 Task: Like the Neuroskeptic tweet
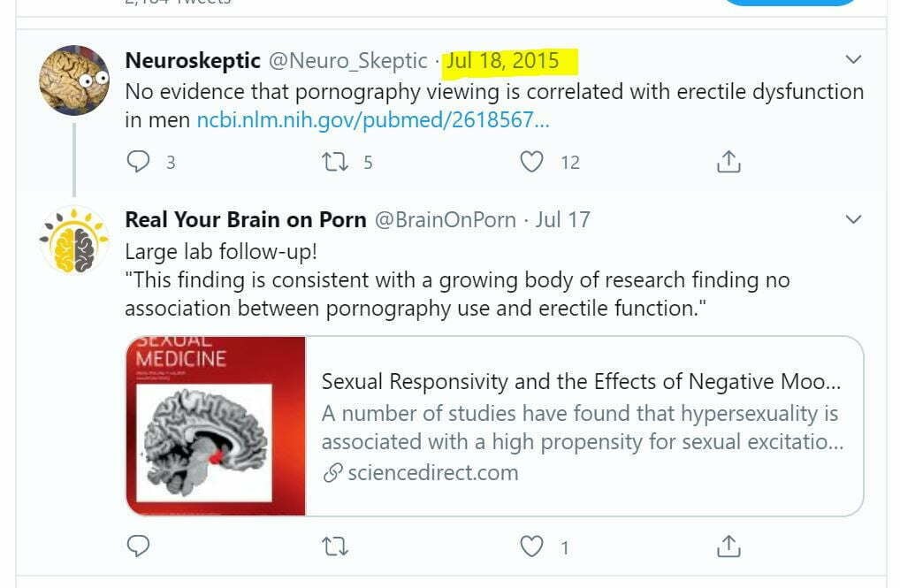pos(531,162)
